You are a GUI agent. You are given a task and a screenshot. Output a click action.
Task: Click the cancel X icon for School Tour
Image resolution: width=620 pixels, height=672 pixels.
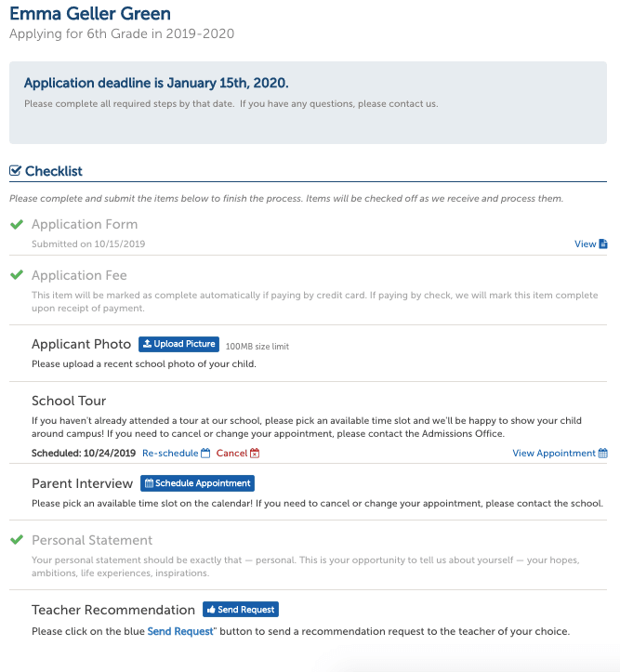255,454
